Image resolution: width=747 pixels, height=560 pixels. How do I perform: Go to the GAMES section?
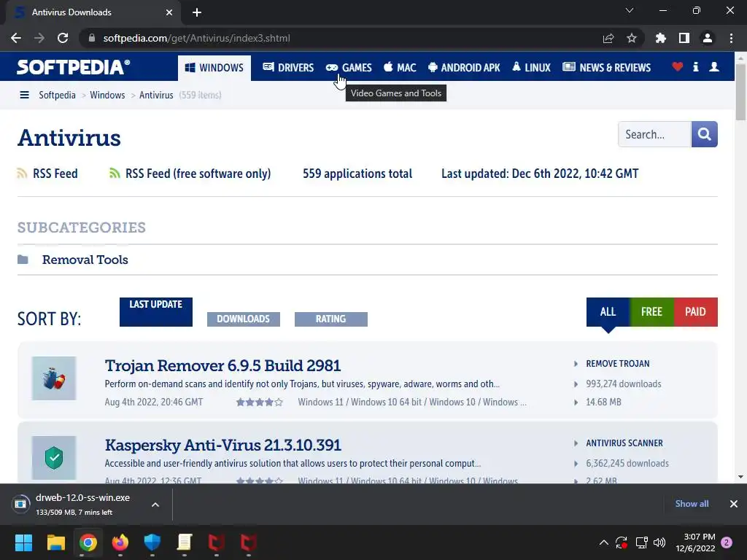[349, 68]
